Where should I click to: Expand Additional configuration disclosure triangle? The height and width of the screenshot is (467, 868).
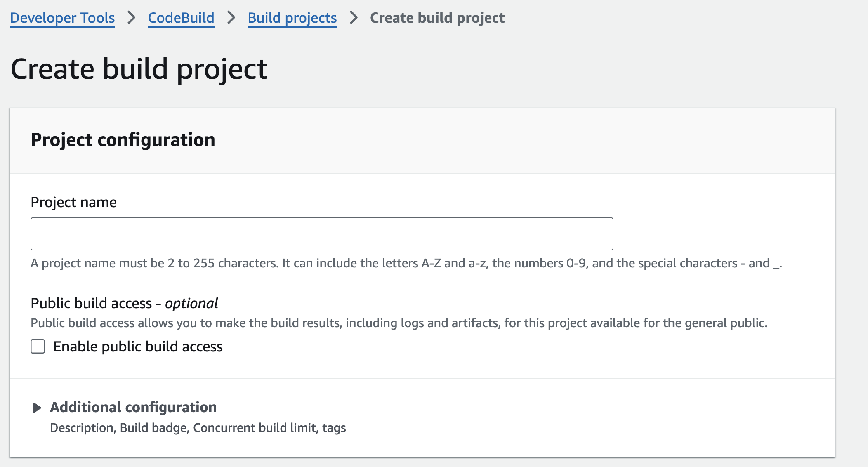point(37,408)
